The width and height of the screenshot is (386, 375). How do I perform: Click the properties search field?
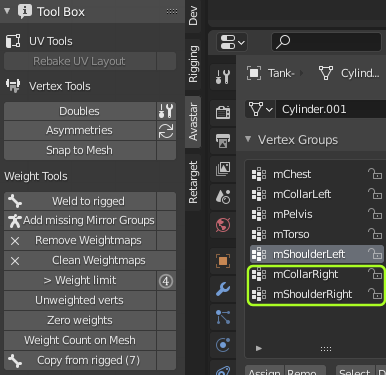click(x=327, y=42)
